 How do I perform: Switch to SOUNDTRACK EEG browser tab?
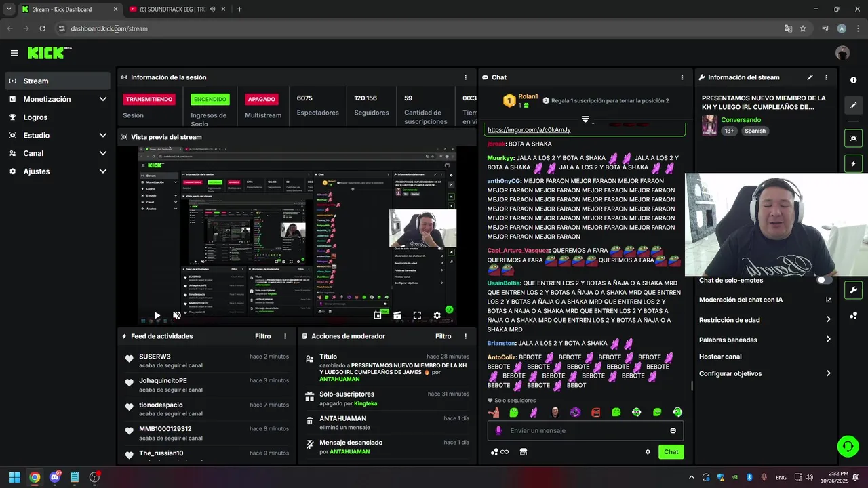pyautogui.click(x=176, y=9)
